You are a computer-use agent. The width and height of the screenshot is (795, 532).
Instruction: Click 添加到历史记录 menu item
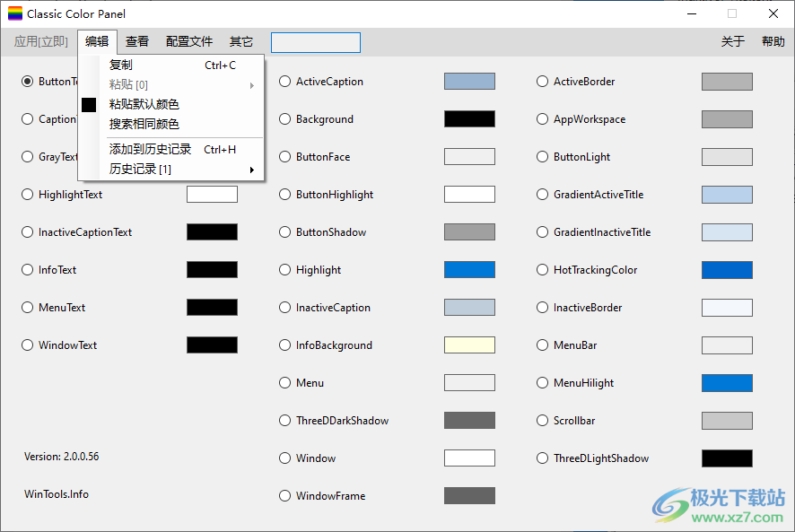150,150
